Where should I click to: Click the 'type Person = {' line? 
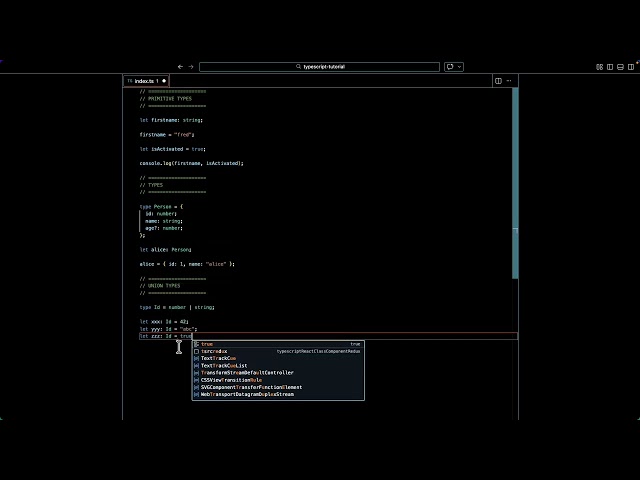point(161,207)
